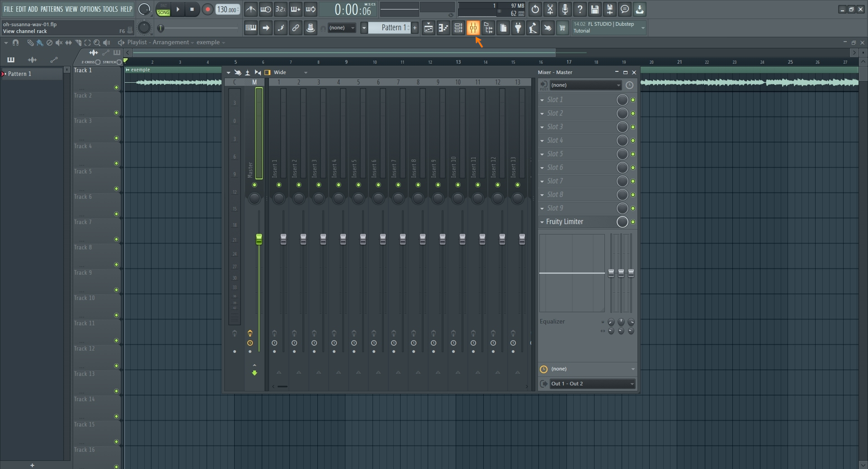Open Fruity Limiter slot dropdown arrow
Viewport: 868px width, 469px height.
[x=542, y=222]
